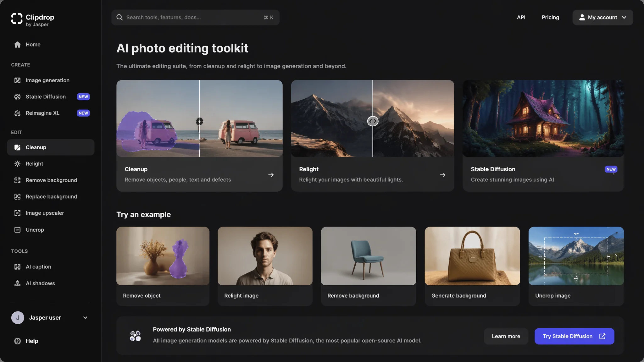Image resolution: width=644 pixels, height=362 pixels.
Task: Open AI shadows tool in sidebar
Action: (51, 283)
